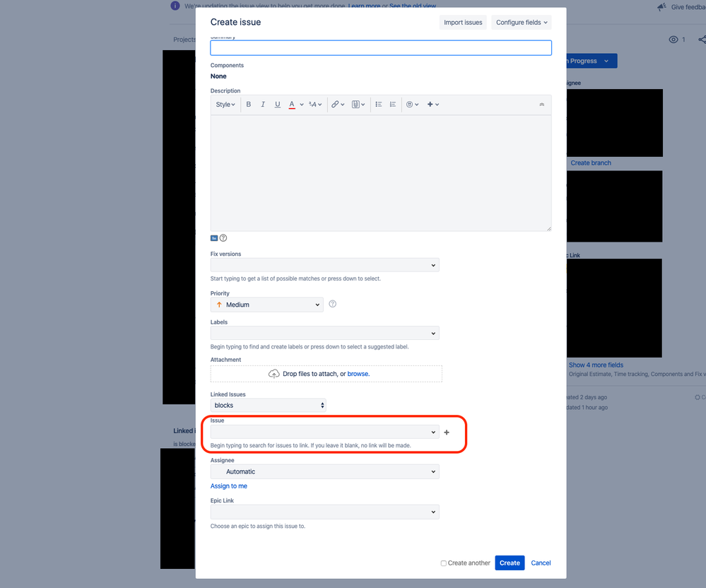This screenshot has height=588, width=706.
Task: Open more text formatting options dropdown
Action: click(315, 105)
